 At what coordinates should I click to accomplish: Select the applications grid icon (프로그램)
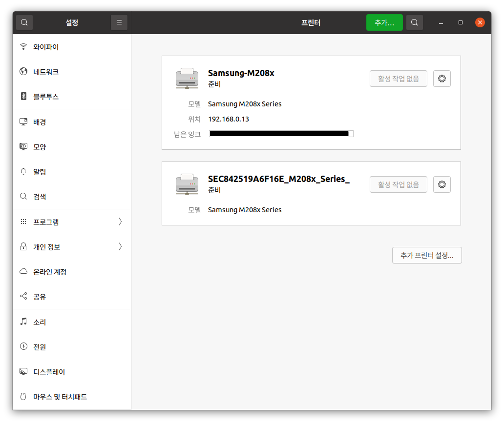(23, 222)
